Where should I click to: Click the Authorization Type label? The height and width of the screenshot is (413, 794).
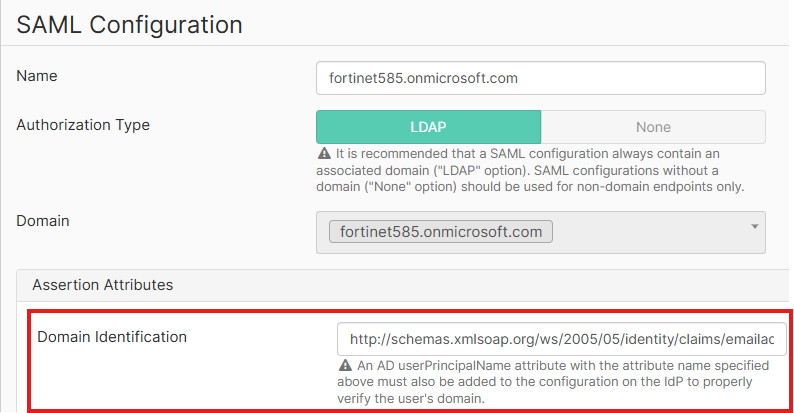tap(83, 125)
